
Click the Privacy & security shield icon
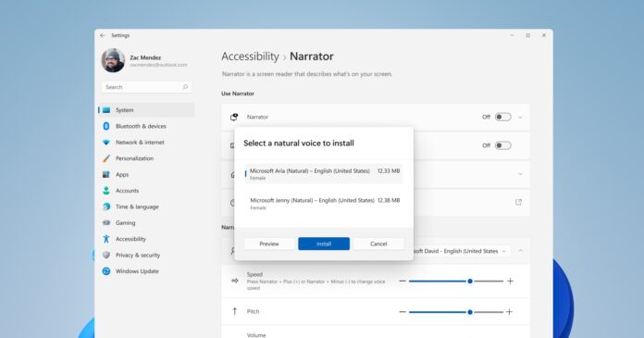click(x=106, y=255)
